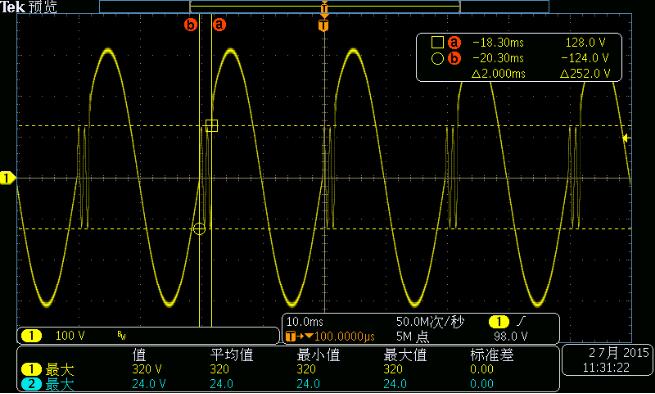Select channel 2 最大 measurement row

point(288,384)
